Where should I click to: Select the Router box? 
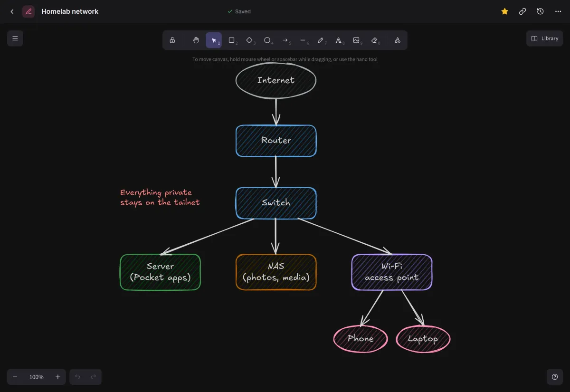coord(276,141)
